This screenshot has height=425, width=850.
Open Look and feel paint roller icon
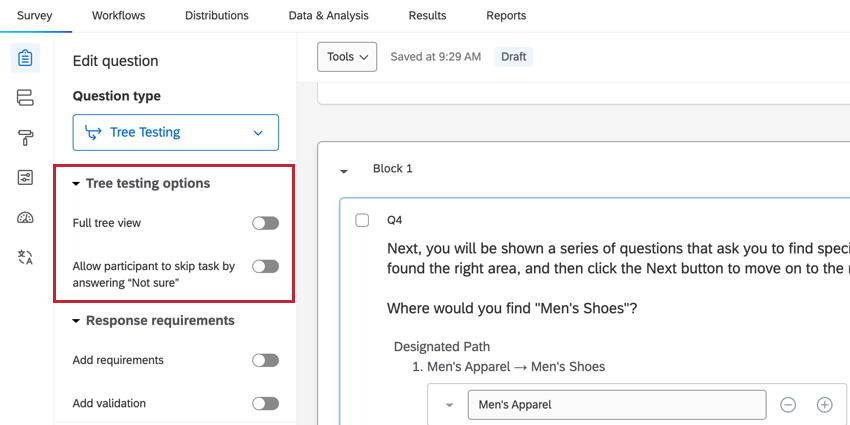coord(25,137)
